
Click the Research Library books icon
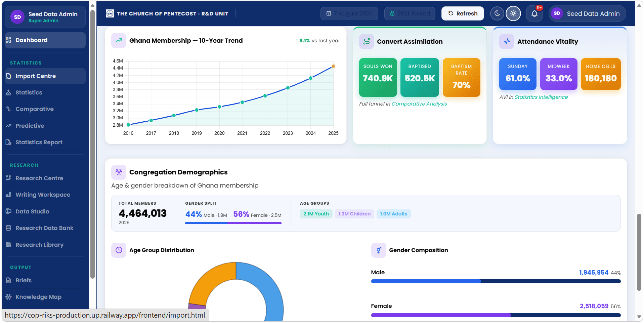click(x=9, y=245)
